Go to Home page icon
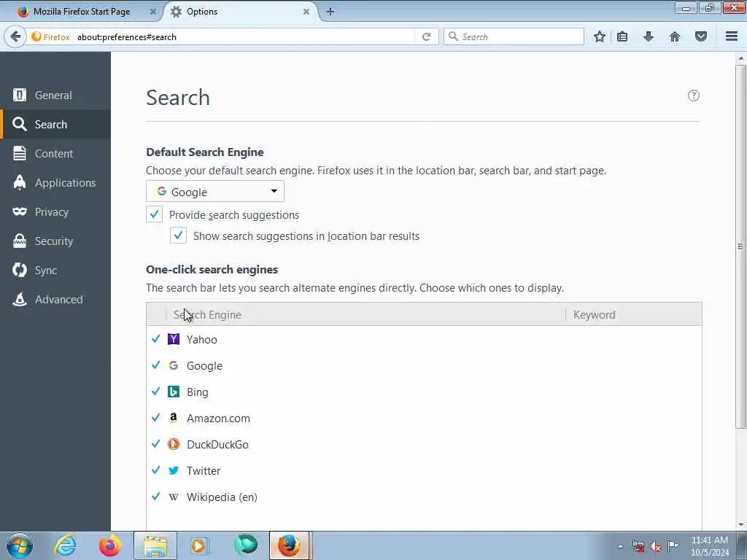 coord(675,36)
